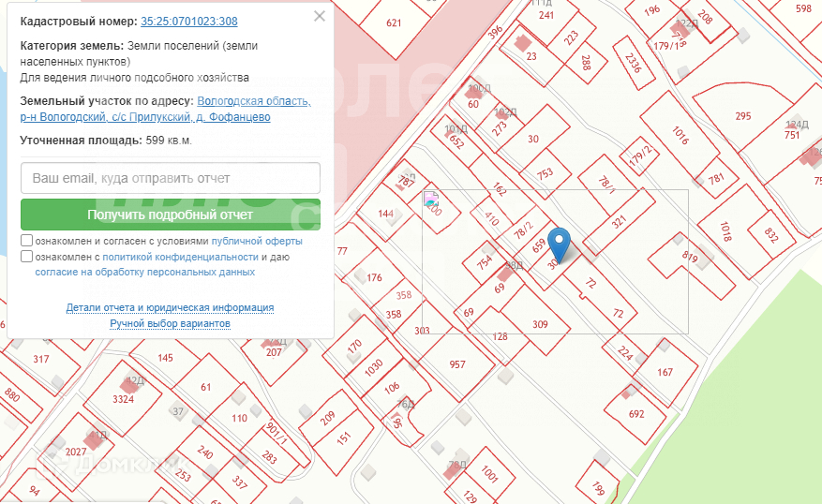
Task: Select parcel 659 on the map
Action: click(539, 245)
